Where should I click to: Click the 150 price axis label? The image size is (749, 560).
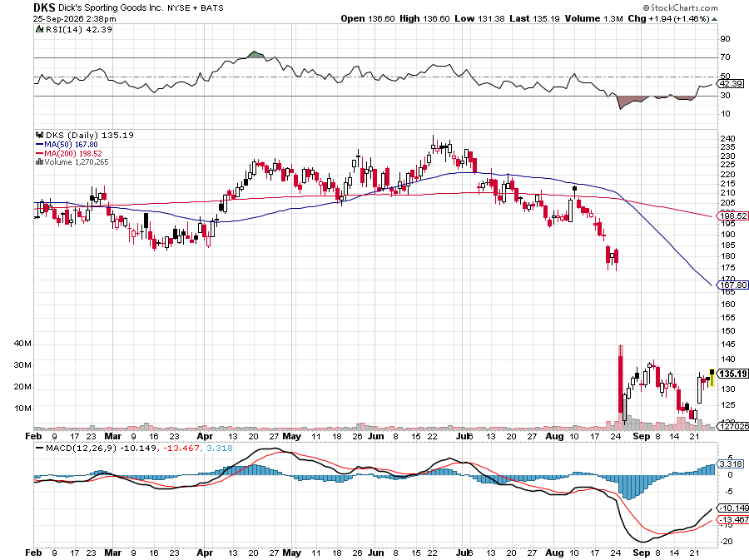click(x=727, y=331)
